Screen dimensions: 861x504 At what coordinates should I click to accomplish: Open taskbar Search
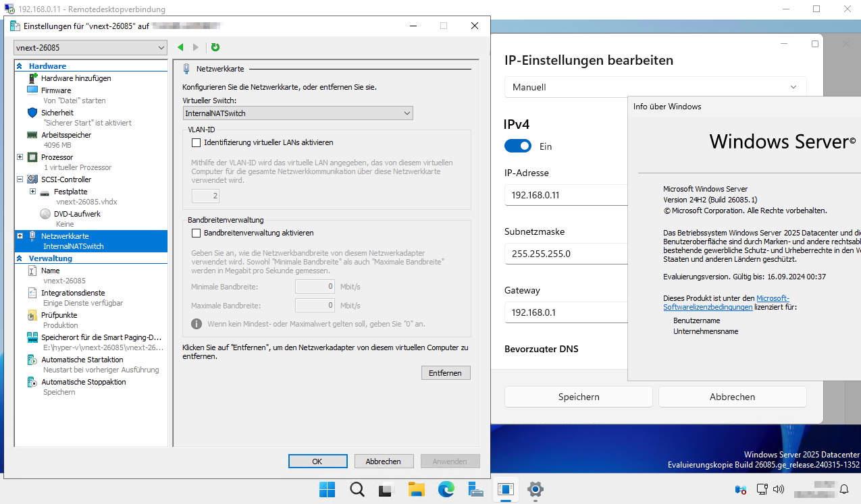coord(357,489)
